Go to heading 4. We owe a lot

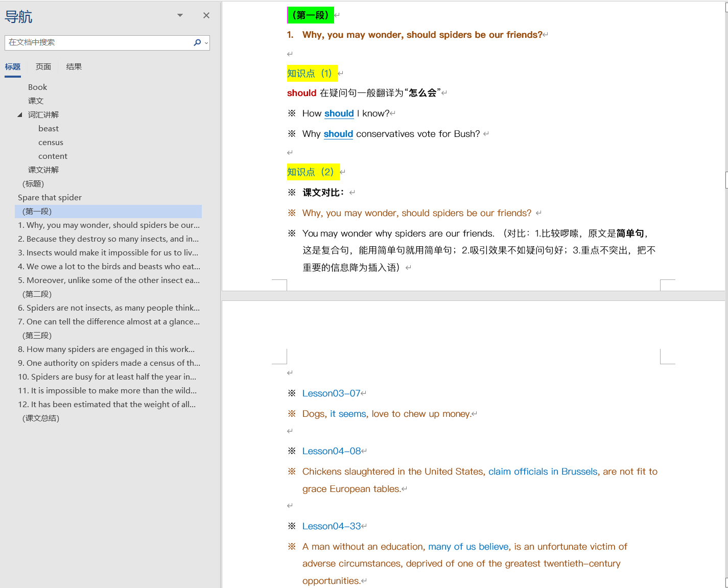click(x=109, y=267)
